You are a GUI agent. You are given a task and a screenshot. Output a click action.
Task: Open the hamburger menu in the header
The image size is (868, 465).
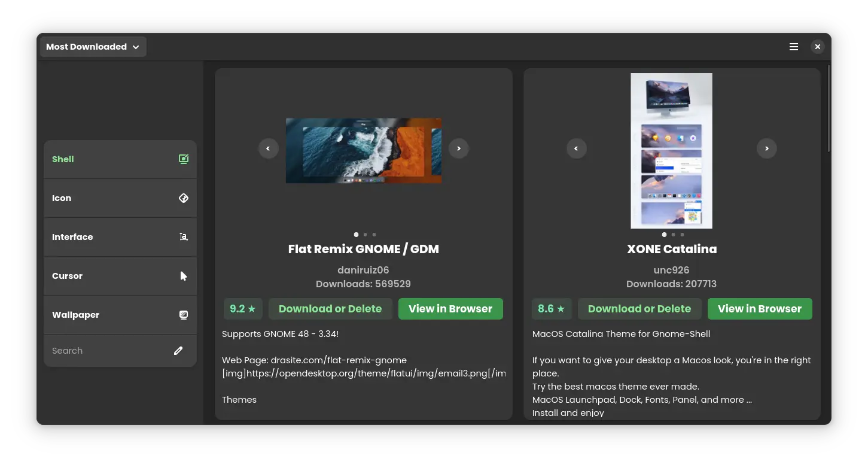tap(794, 47)
